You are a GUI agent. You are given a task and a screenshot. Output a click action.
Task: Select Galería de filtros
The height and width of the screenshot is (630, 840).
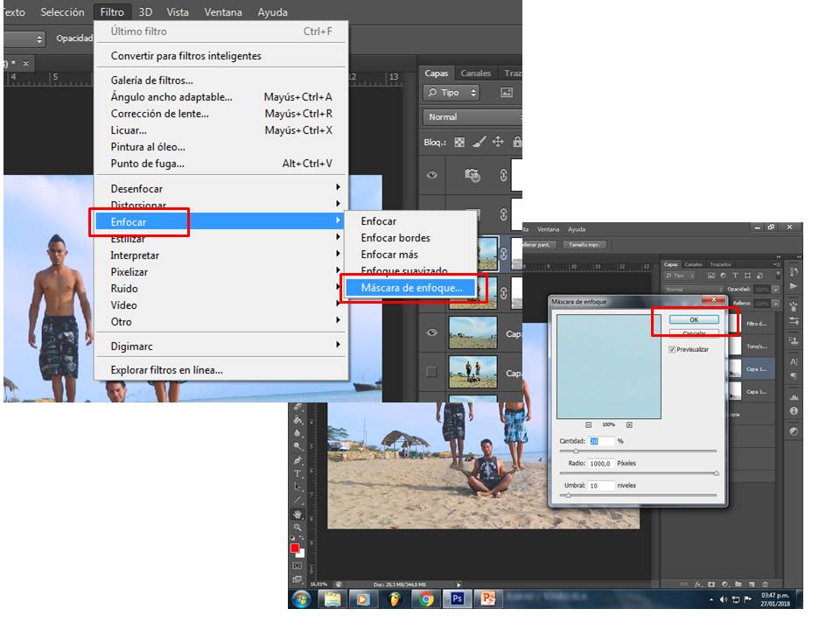tap(151, 80)
